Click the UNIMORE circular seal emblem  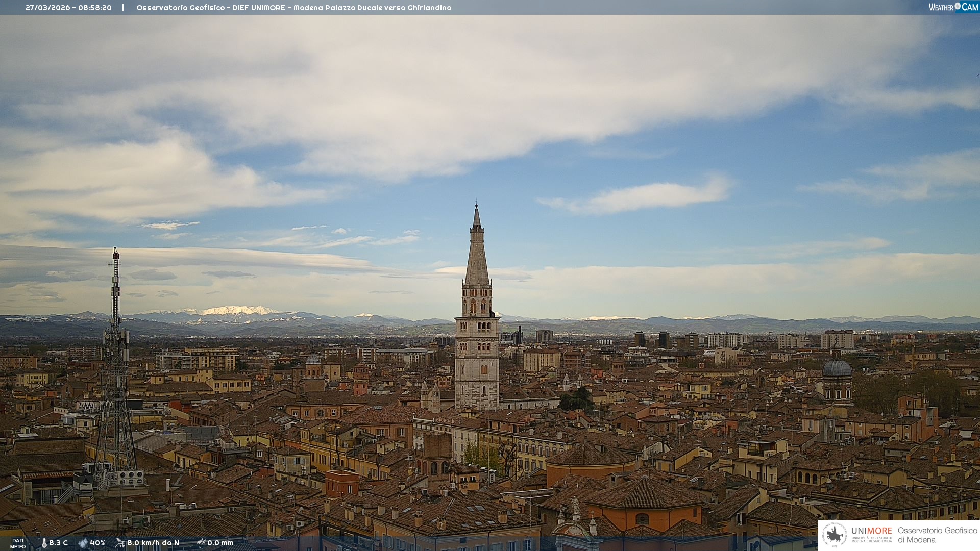(x=835, y=535)
